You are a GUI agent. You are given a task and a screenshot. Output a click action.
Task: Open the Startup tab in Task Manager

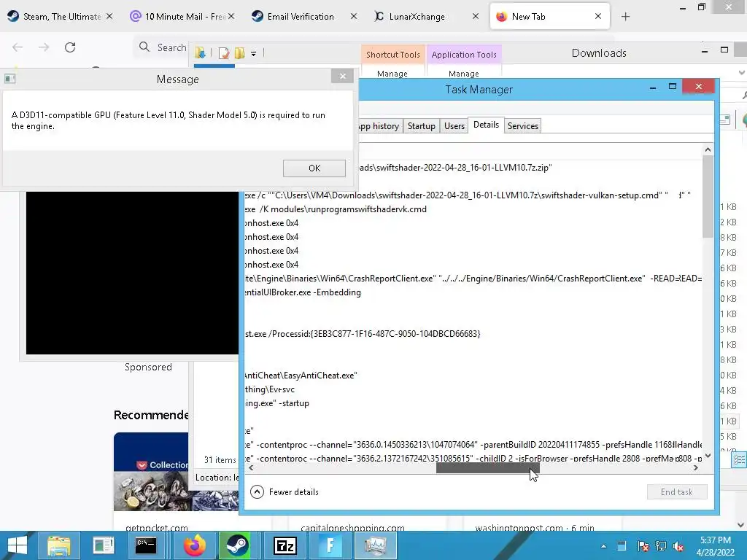(x=421, y=125)
